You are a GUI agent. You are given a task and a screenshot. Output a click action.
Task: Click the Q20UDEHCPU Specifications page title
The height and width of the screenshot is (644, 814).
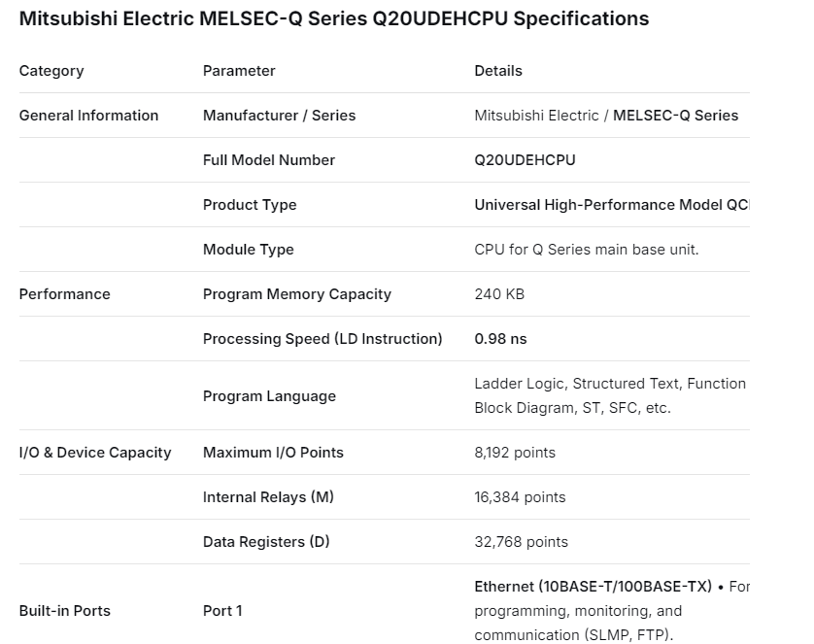click(x=334, y=18)
